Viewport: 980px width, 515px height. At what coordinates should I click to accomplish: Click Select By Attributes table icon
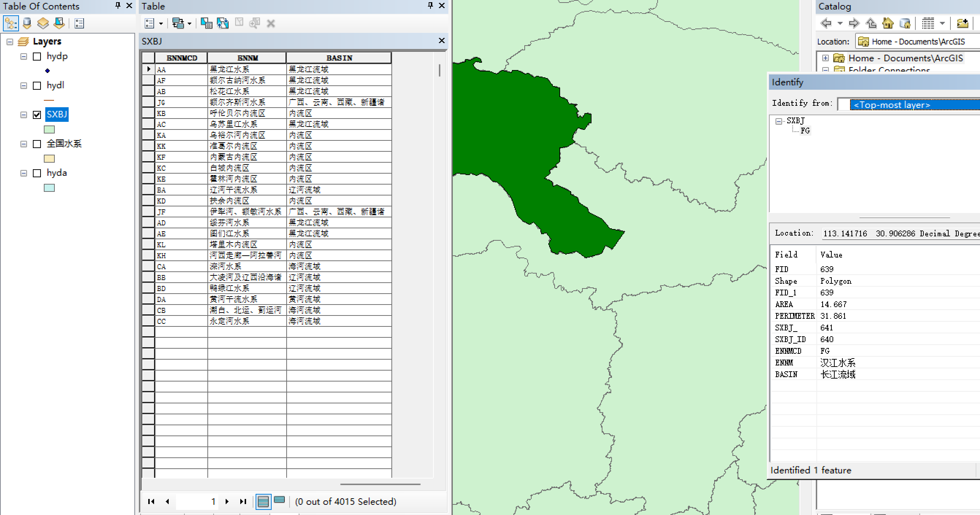point(206,24)
